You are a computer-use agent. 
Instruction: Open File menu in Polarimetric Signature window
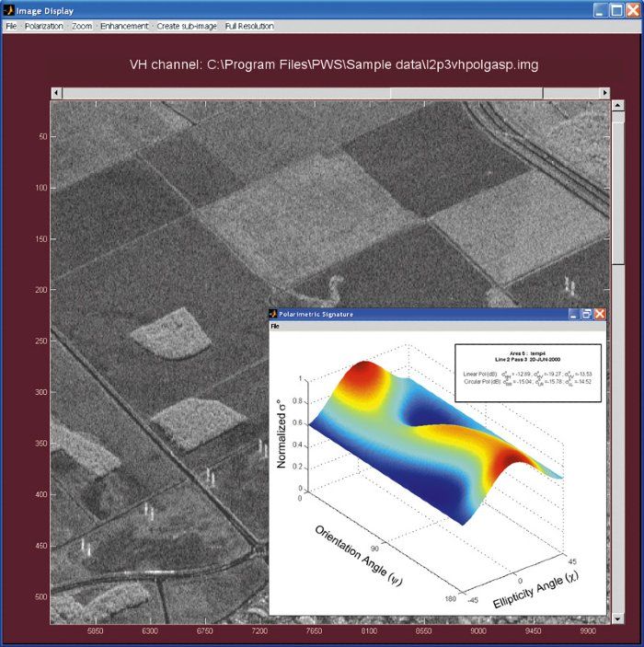pos(275,326)
